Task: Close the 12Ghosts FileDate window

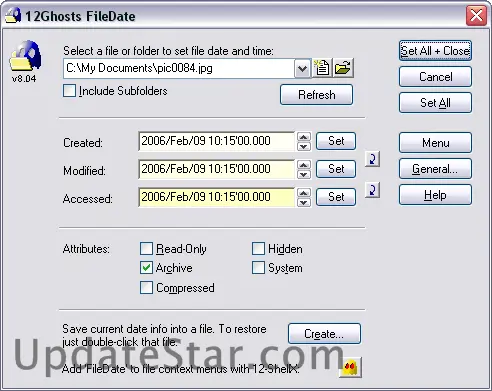Action: 476,15
